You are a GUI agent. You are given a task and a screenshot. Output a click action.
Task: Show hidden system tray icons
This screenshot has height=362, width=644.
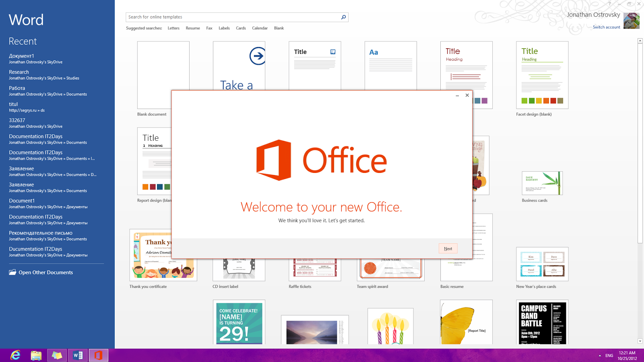click(600, 356)
